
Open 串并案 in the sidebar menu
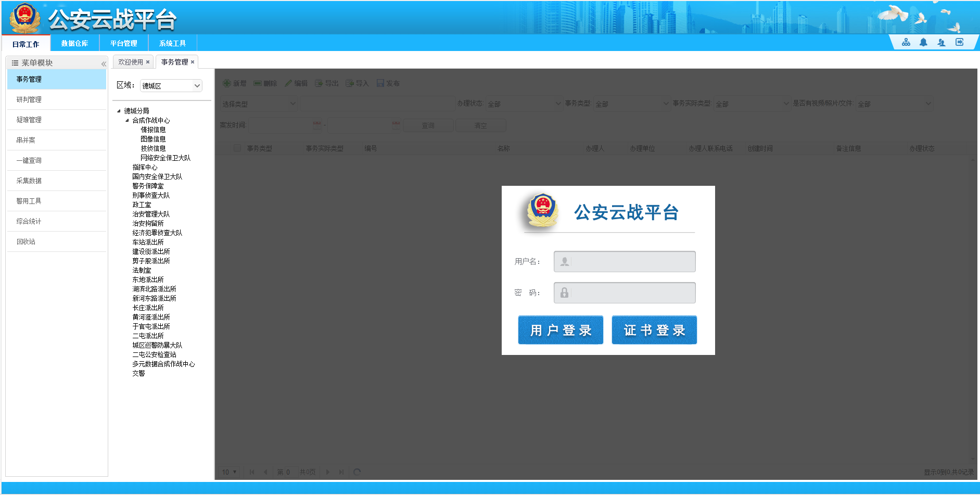[57, 140]
